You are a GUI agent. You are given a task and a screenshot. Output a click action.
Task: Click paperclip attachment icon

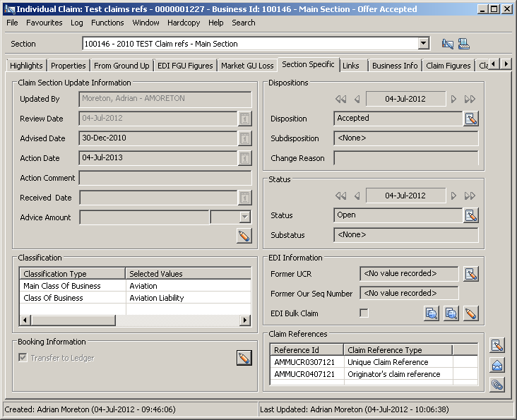[497, 385]
